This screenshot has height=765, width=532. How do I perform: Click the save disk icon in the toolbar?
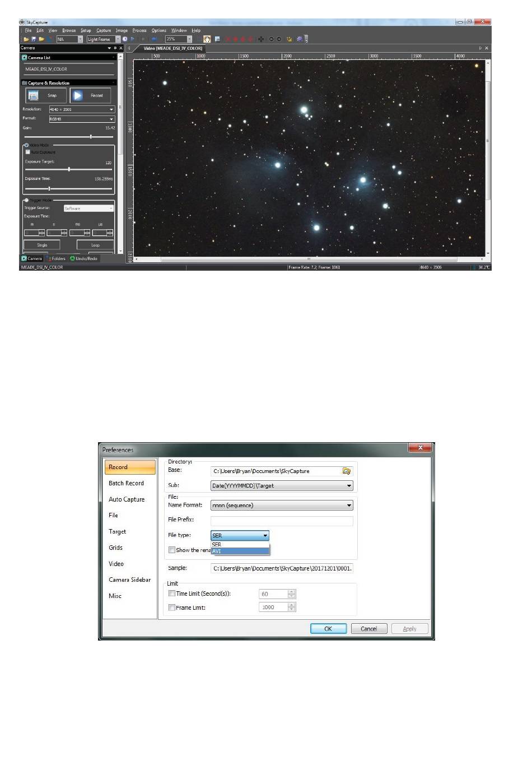click(34, 39)
